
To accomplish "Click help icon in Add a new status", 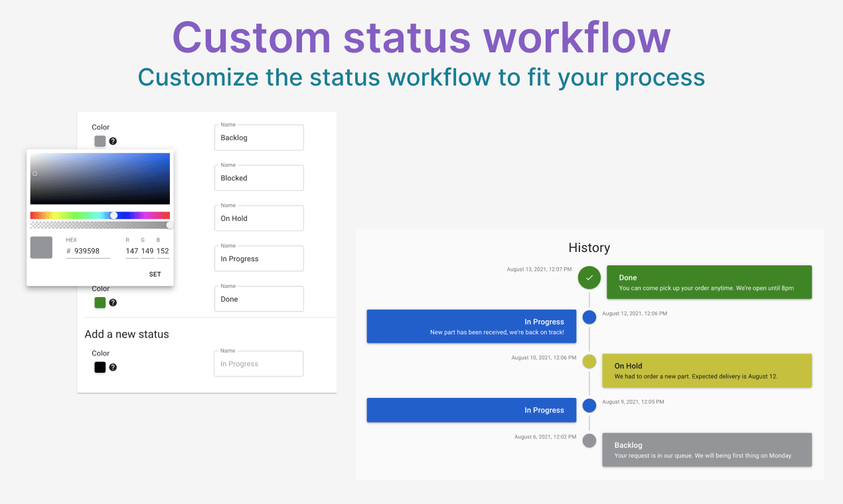I will [x=113, y=367].
